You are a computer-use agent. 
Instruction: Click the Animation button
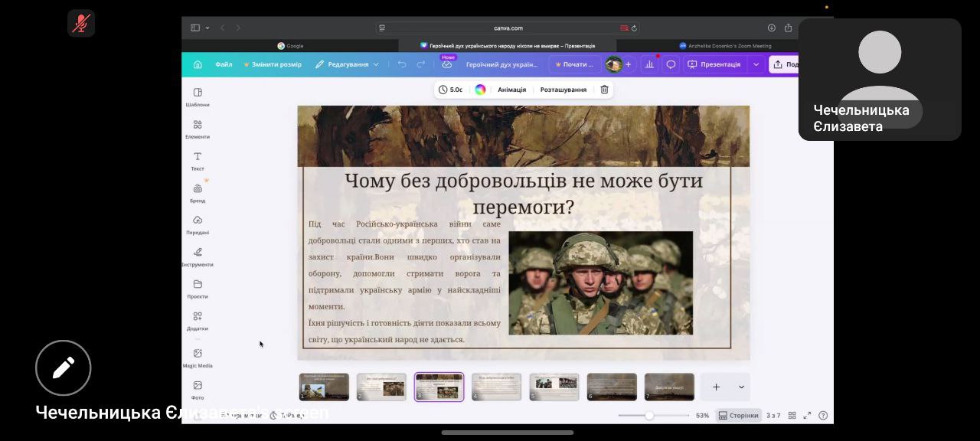[511, 90]
